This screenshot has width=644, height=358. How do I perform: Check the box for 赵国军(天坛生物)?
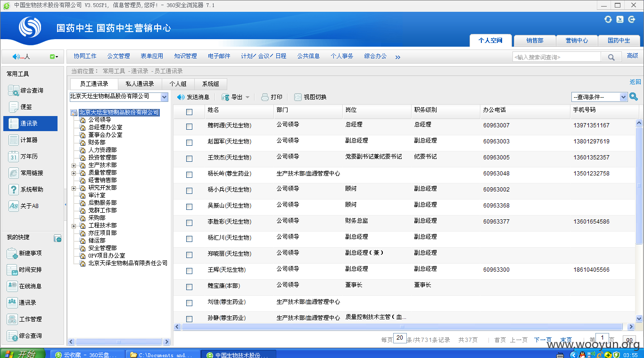pos(189,142)
